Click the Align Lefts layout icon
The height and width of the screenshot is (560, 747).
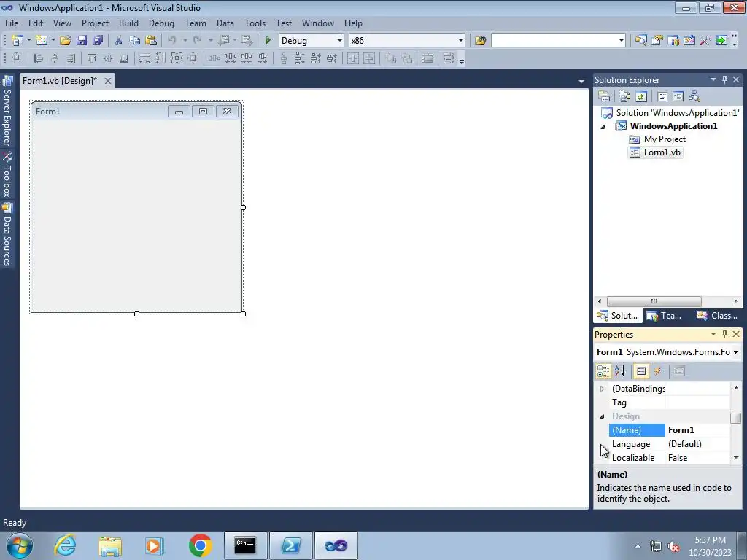[x=39, y=58]
